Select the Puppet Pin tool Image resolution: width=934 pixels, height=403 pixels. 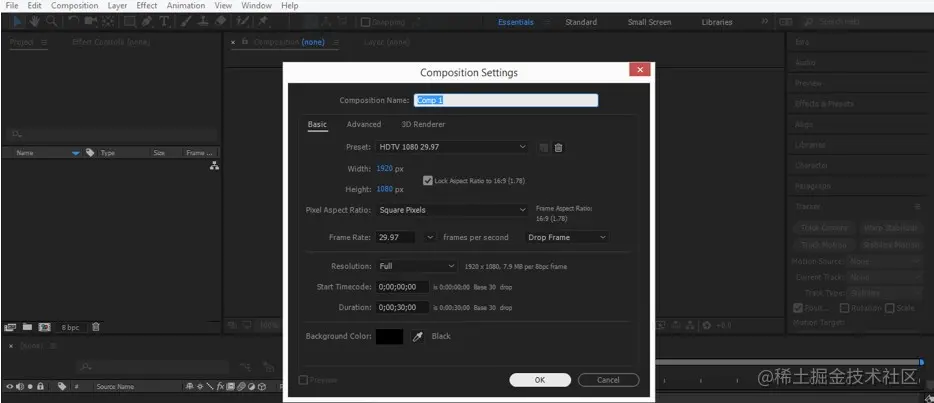click(263, 21)
